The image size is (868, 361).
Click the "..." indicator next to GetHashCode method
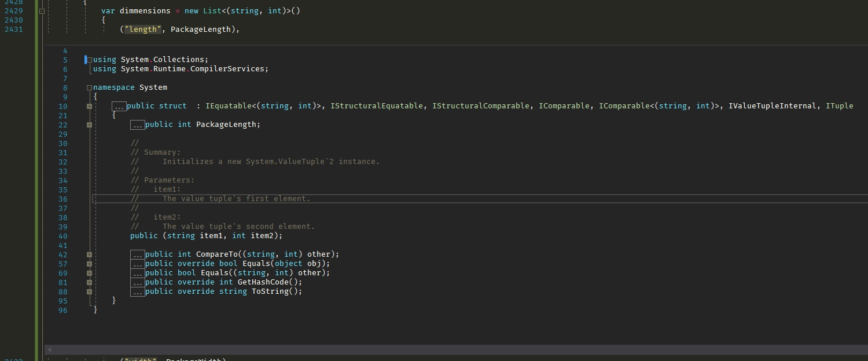(138, 282)
